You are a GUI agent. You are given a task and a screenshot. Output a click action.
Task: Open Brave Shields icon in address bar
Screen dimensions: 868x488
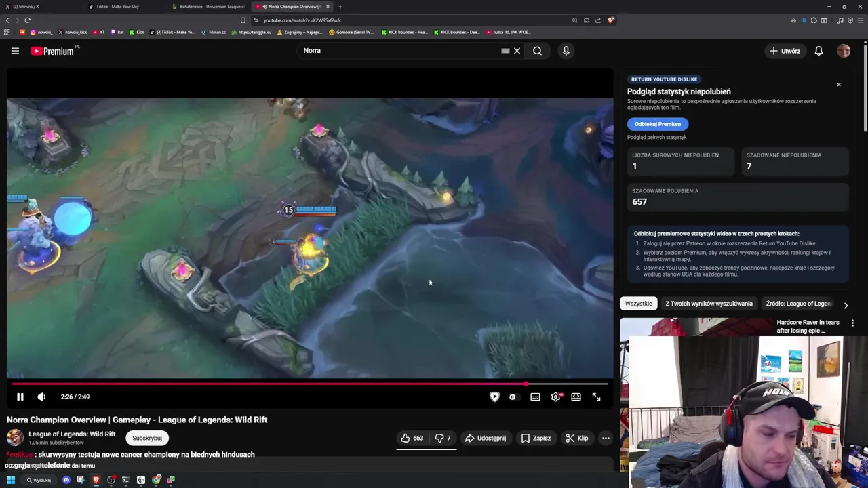pos(611,20)
